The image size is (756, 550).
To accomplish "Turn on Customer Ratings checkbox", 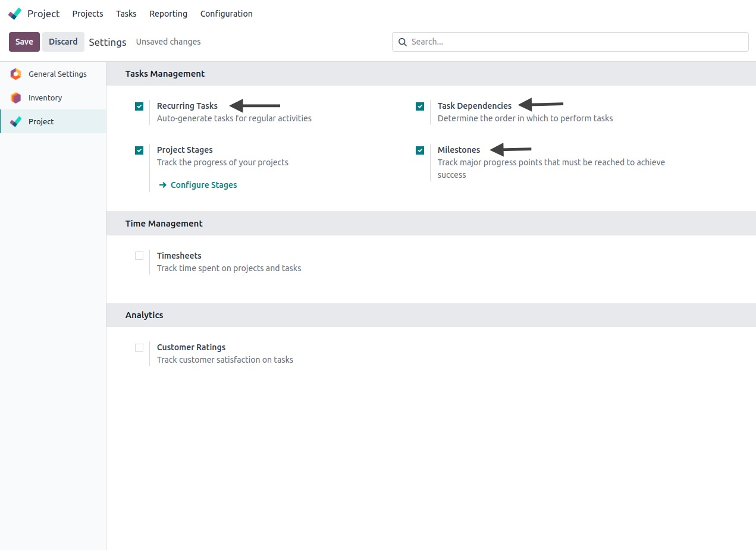I will coord(139,348).
